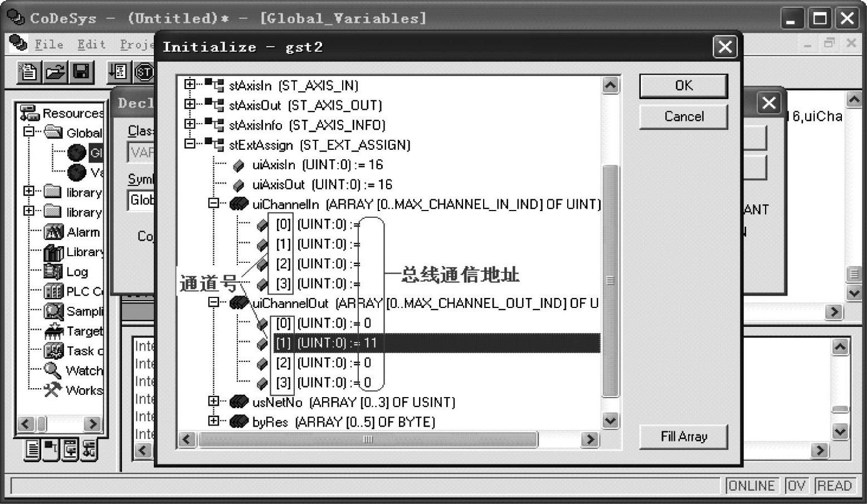Click the usNetNo array icon
The height and width of the screenshot is (504, 867).
coord(239,402)
